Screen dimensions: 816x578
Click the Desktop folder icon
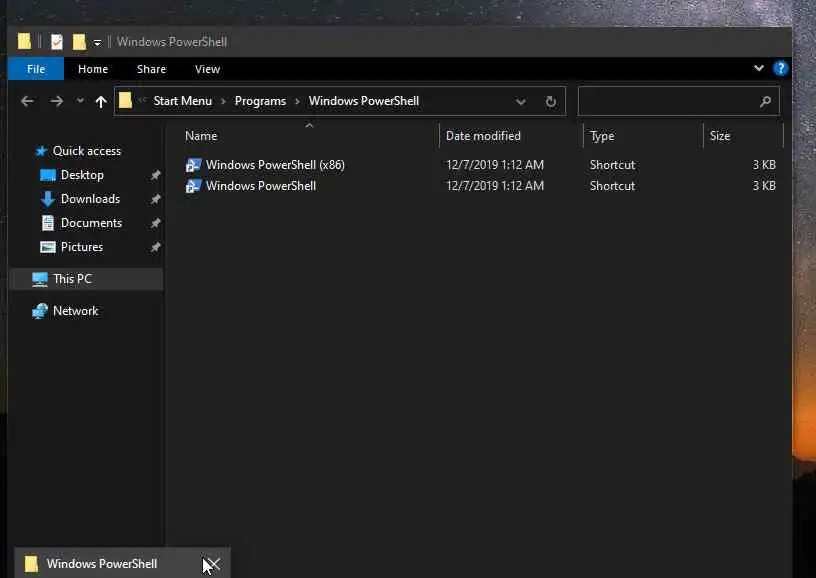(x=48, y=175)
